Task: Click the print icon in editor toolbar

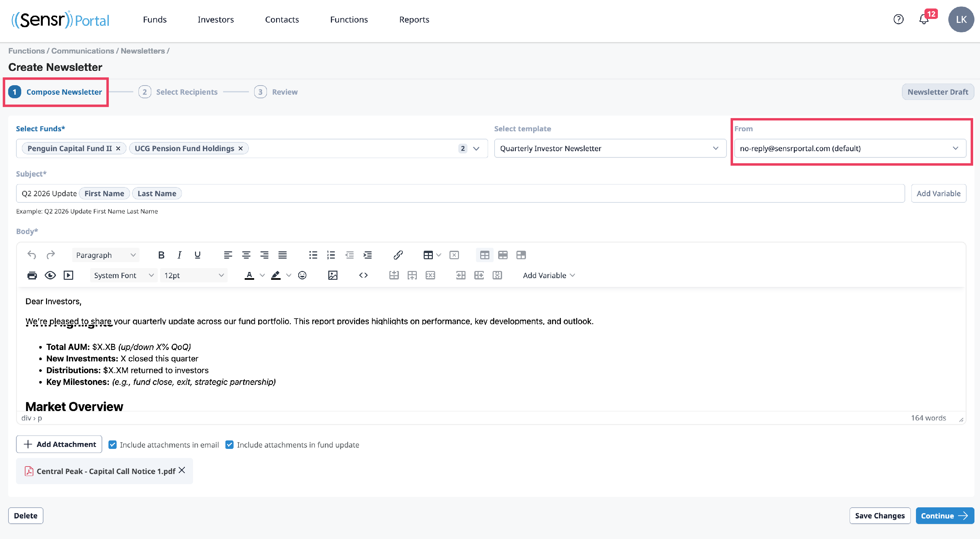Action: pyautogui.click(x=32, y=275)
